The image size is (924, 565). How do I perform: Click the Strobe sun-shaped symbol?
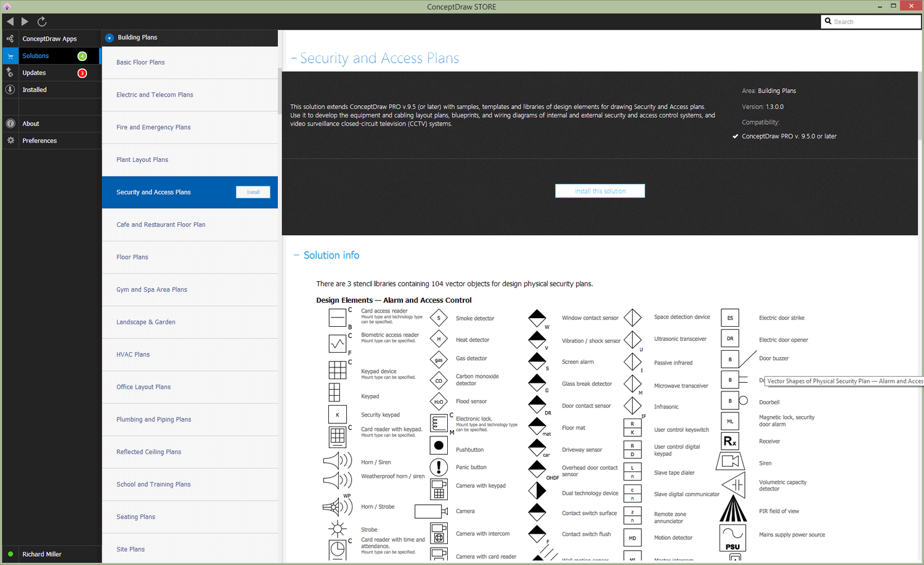click(x=337, y=529)
